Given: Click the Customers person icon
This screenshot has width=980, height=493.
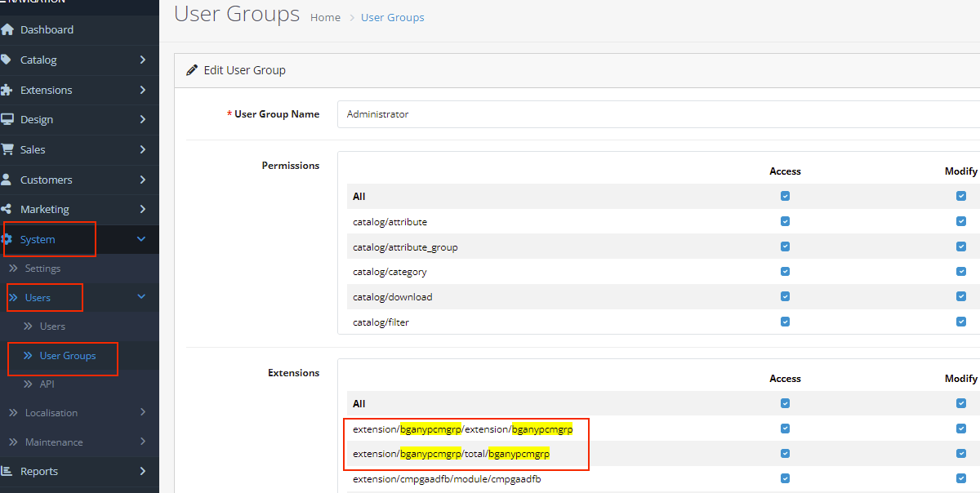Looking at the screenshot, I should [7, 180].
